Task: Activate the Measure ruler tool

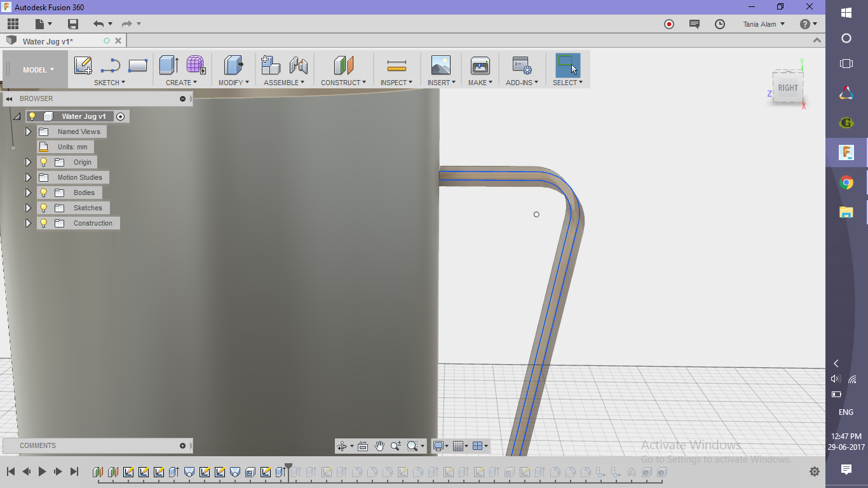Action: click(x=397, y=66)
